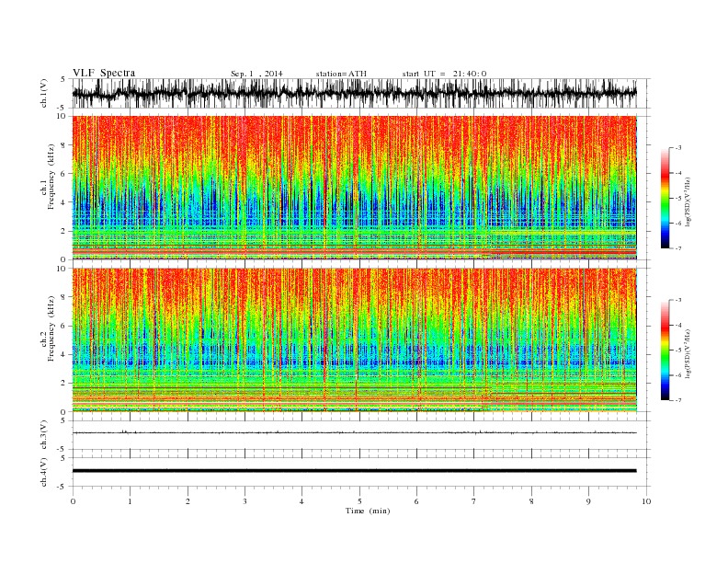728x563 pixels.
Task: Select the date text "Sep. 1, 2014"
Action: [x=256, y=74]
